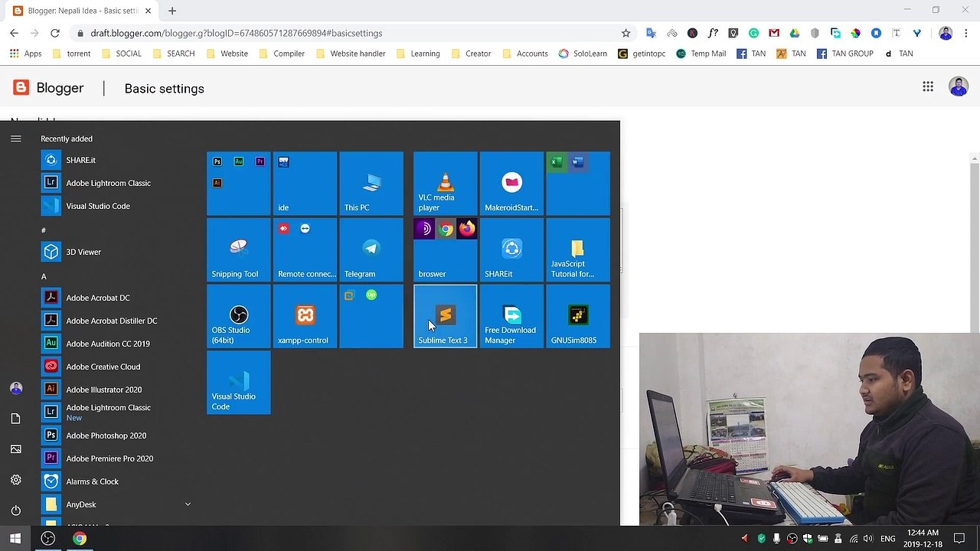Launch OBS Studio (64bit) tile
This screenshot has height=551, width=980.
coord(239,316)
